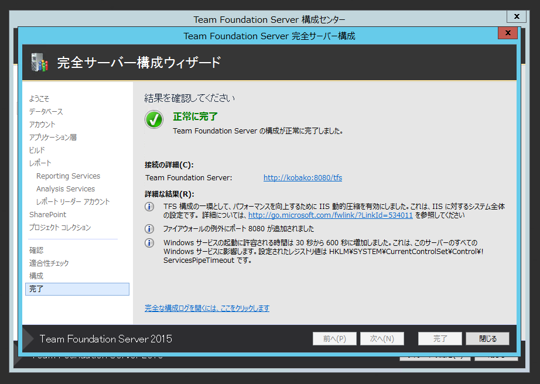Select 適合性チェック step in the sidebar
Viewport: 540px width, 384px height.
tap(49, 263)
